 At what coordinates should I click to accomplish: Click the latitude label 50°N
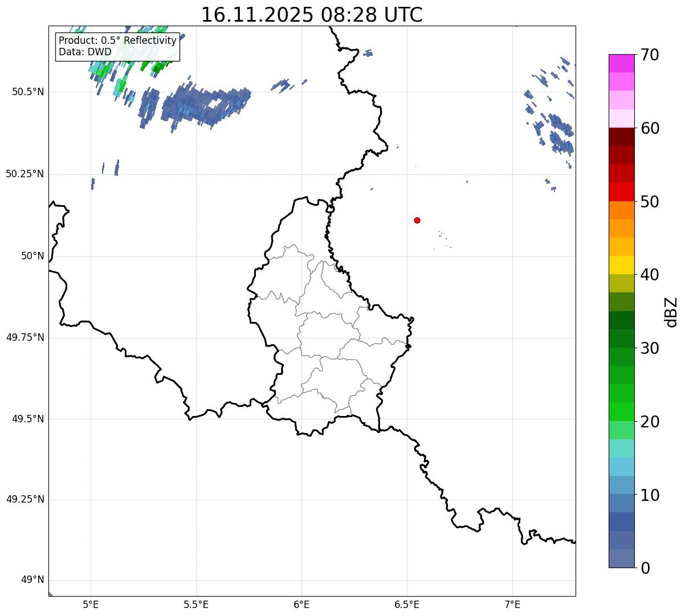(32, 256)
